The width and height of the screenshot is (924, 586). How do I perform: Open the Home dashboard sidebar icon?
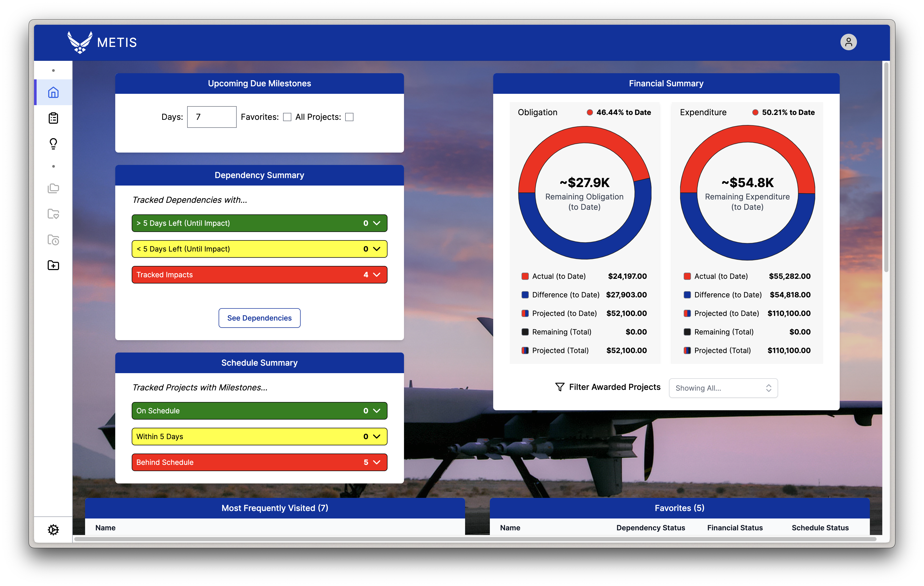click(x=53, y=93)
